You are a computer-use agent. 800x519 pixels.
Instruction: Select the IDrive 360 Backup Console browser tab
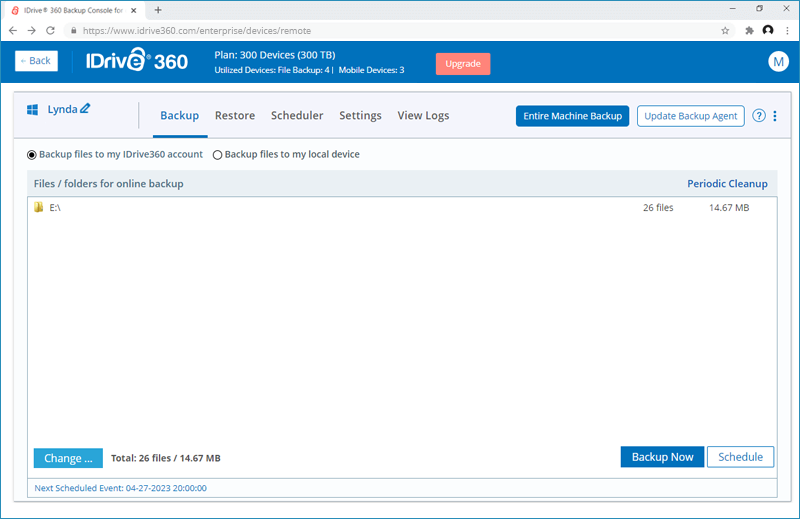73,10
